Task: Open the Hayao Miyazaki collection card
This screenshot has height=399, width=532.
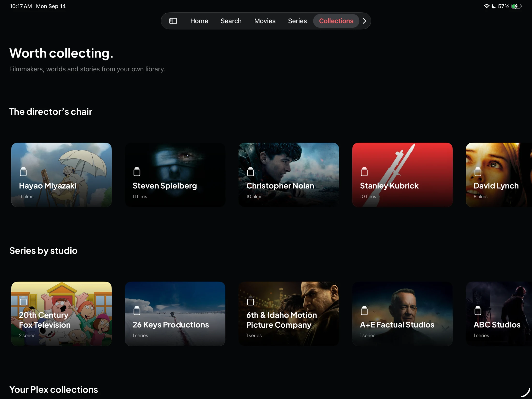Action: pyautogui.click(x=61, y=175)
